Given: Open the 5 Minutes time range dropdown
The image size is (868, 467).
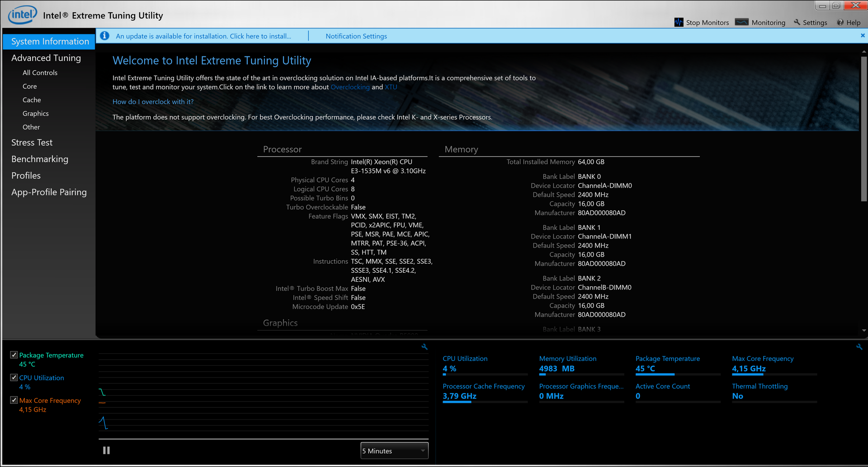Looking at the screenshot, I should pos(394,450).
